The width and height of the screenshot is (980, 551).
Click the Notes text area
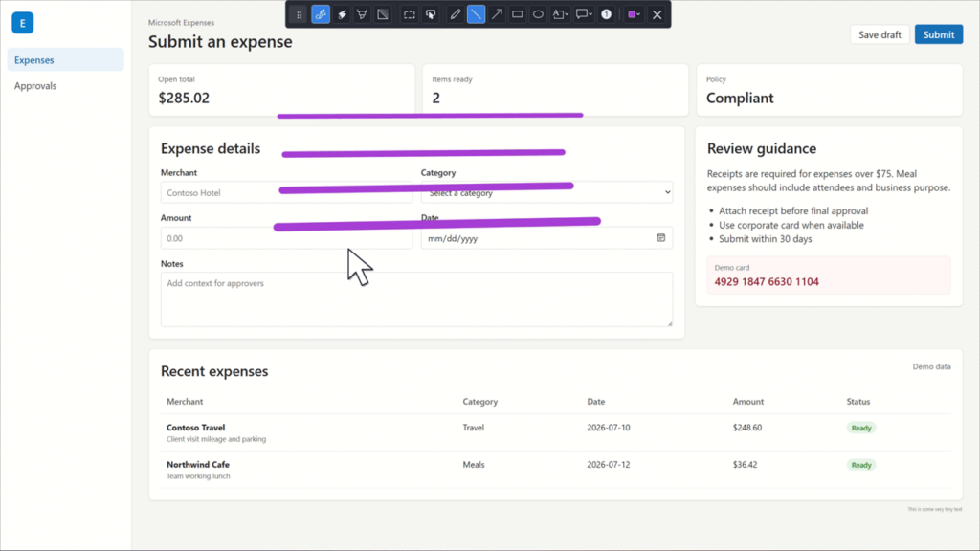tap(417, 299)
